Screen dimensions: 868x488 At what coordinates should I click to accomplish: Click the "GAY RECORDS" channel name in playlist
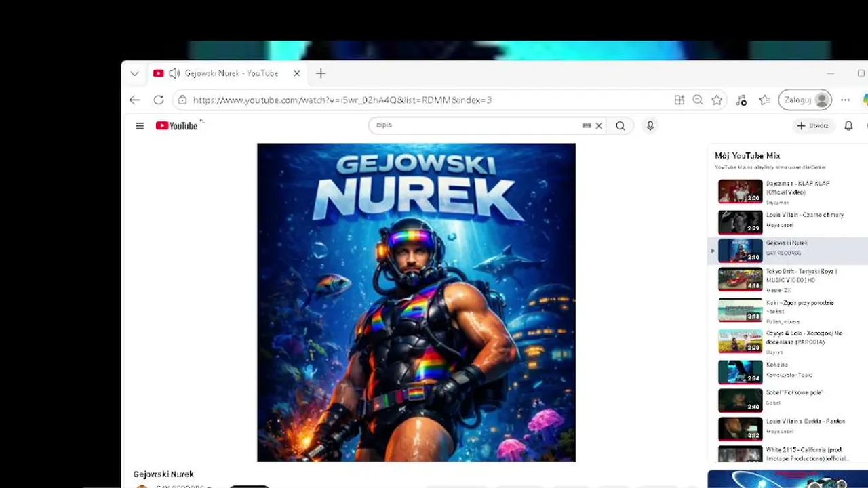coord(784,253)
